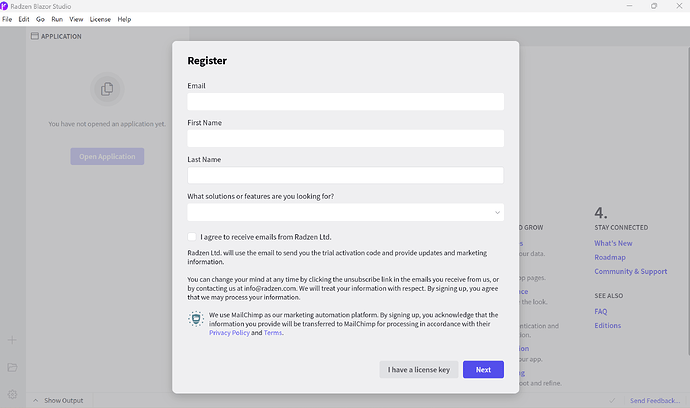Viewport: 690px width, 408px height.
Task: Open the Send Feedback link
Action: pos(654,400)
